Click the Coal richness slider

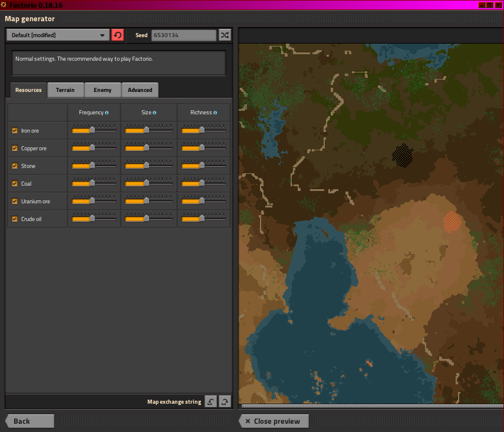click(x=203, y=183)
